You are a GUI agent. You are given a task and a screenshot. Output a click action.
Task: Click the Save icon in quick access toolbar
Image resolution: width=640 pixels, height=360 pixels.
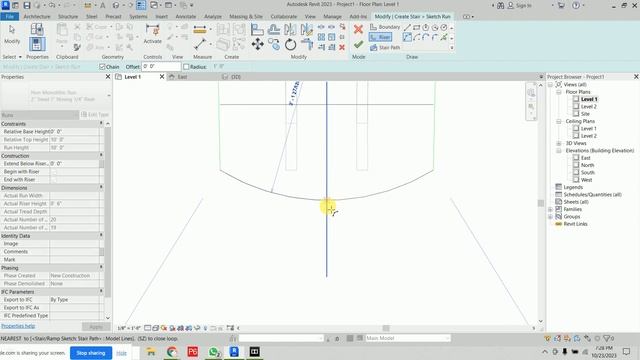[x=27, y=5]
